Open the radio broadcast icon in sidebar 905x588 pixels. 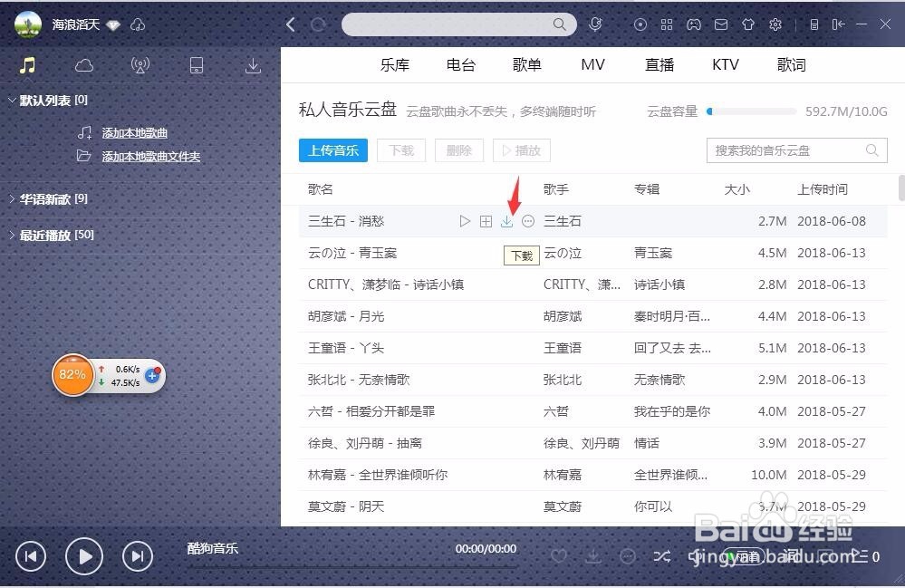coord(140,65)
